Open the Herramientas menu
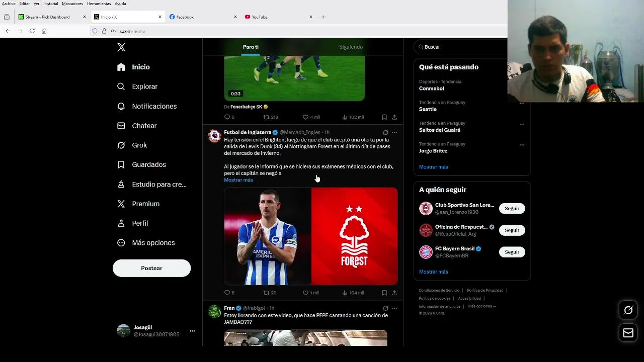This screenshot has width=644, height=362. pos(99,4)
